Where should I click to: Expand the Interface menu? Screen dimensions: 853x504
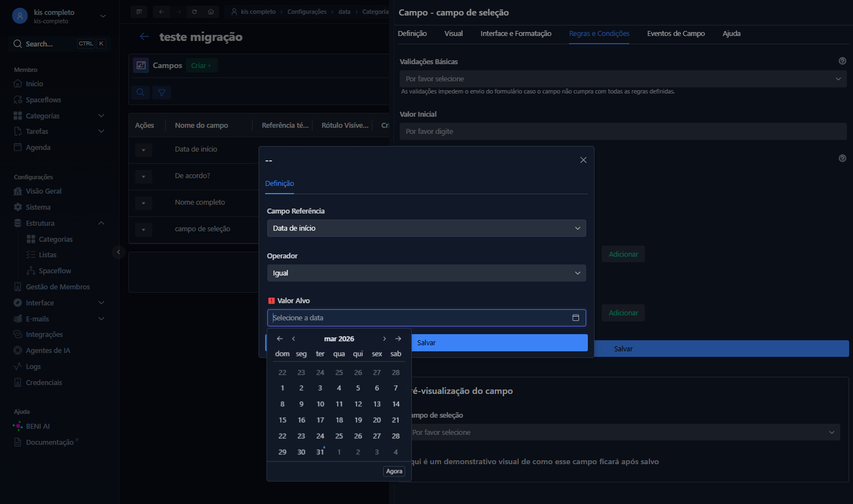coord(101,303)
